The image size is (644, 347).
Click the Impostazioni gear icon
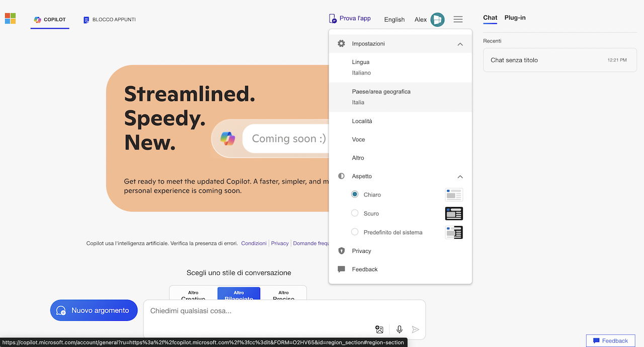click(341, 44)
